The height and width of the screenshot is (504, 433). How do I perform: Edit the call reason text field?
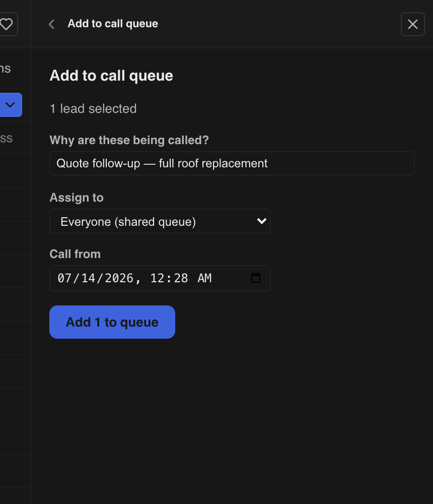[x=232, y=163]
